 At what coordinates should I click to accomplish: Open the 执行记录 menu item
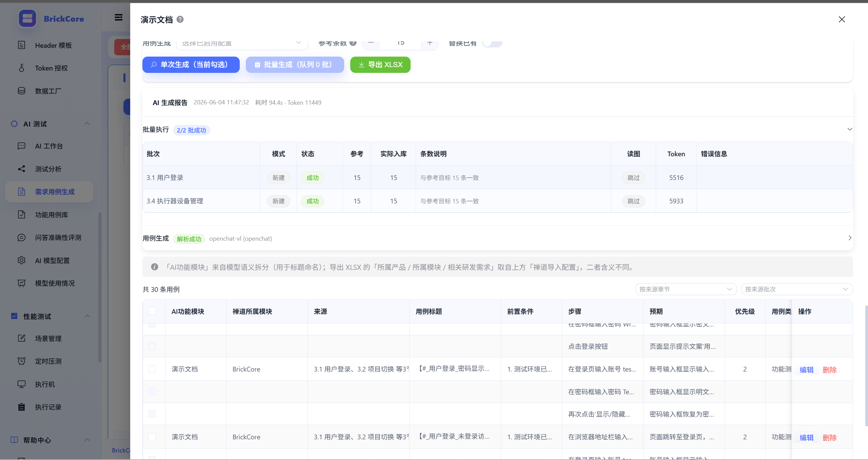click(x=49, y=407)
